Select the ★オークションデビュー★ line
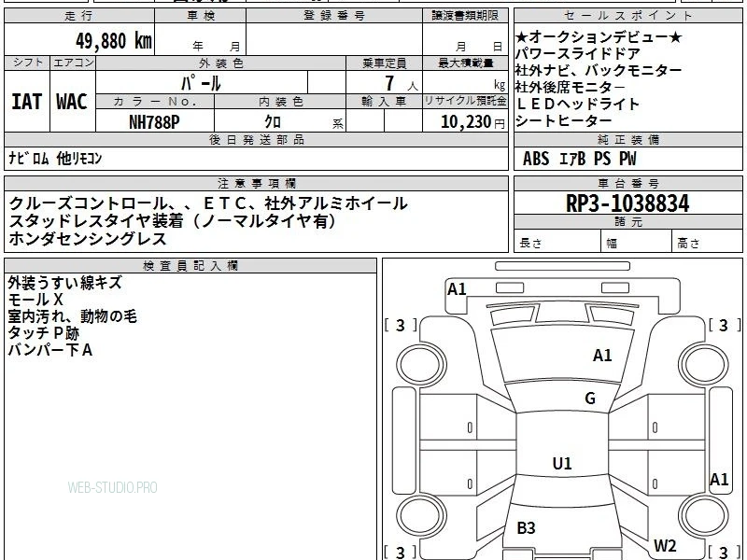The image size is (747, 560). 599,36
